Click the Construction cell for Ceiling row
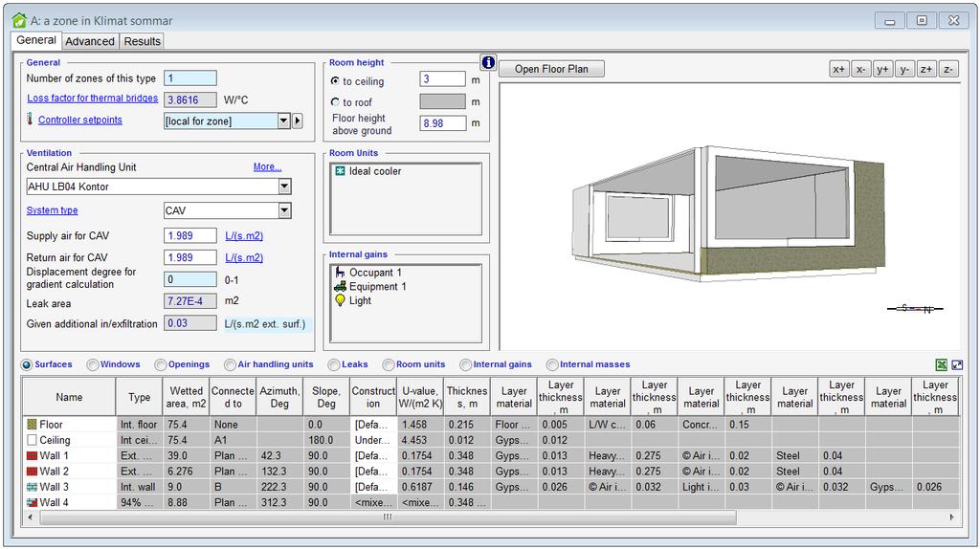Image resolution: width=980 pixels, height=549 pixels. pyautogui.click(x=373, y=440)
